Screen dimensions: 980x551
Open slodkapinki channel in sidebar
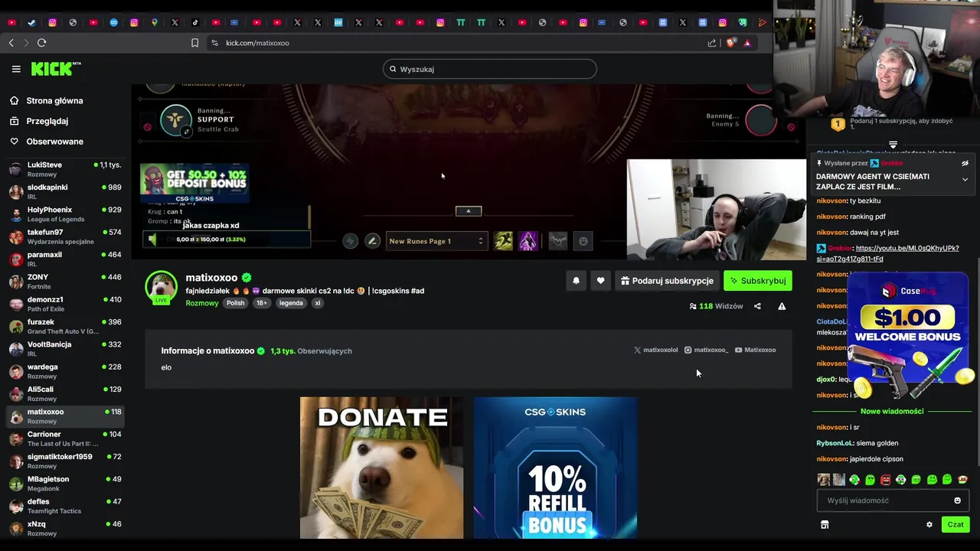65,191
